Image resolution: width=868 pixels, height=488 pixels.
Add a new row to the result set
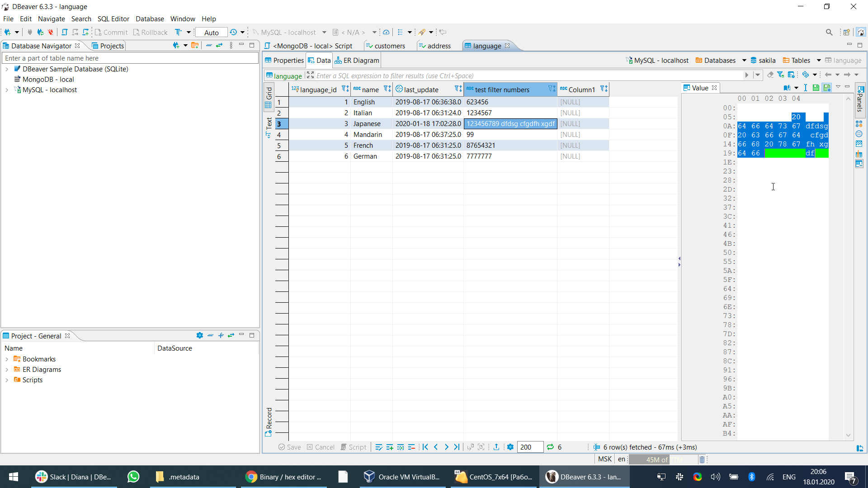click(x=390, y=447)
